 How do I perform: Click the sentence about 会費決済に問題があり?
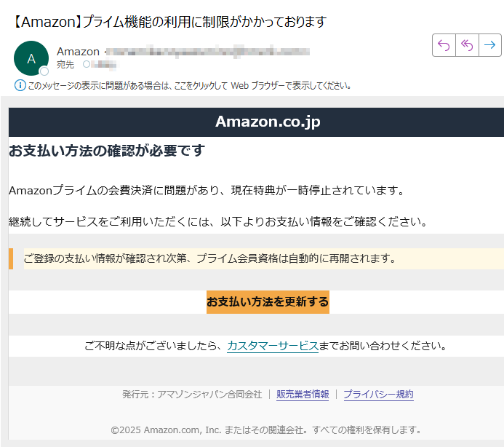click(x=207, y=191)
